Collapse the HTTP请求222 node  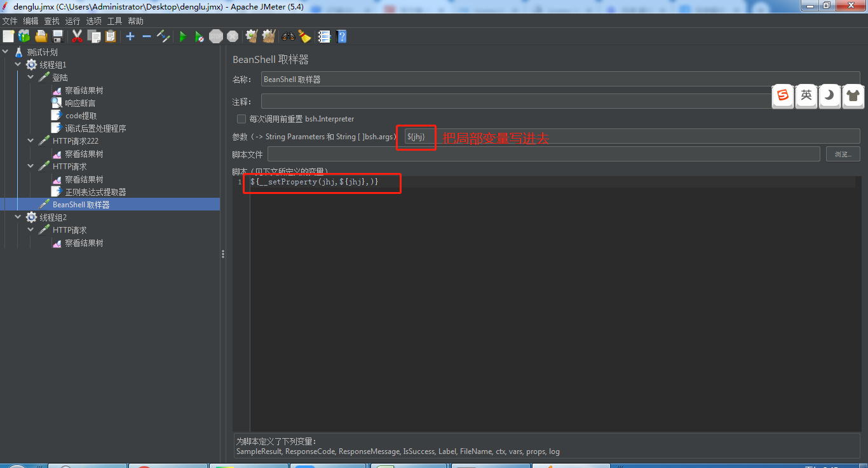click(x=31, y=141)
